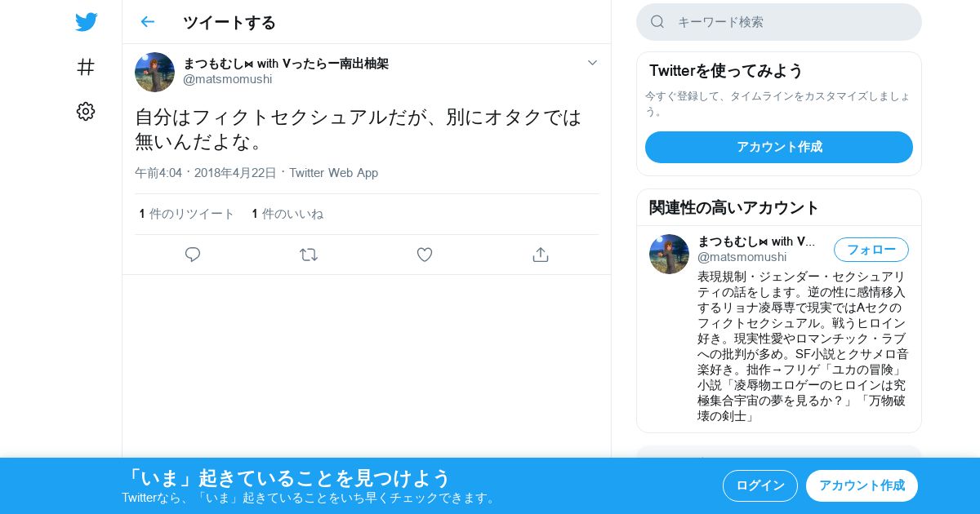
Task: Click the share tweet icon
Action: click(x=540, y=255)
